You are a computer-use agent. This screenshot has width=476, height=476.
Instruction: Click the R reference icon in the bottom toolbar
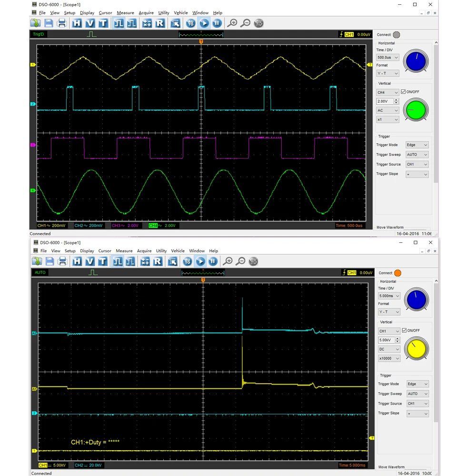point(158,261)
